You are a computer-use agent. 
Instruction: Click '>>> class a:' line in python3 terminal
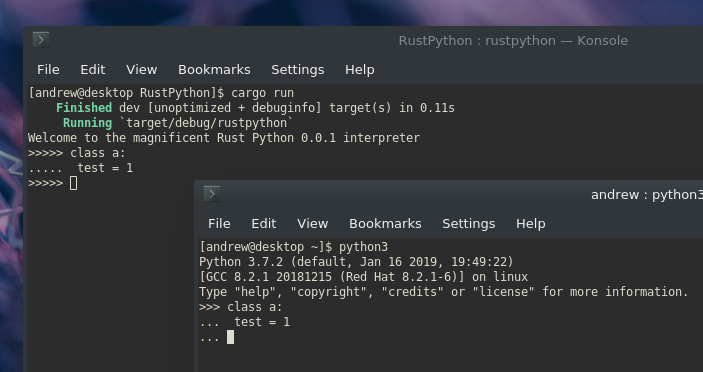pyautogui.click(x=241, y=307)
